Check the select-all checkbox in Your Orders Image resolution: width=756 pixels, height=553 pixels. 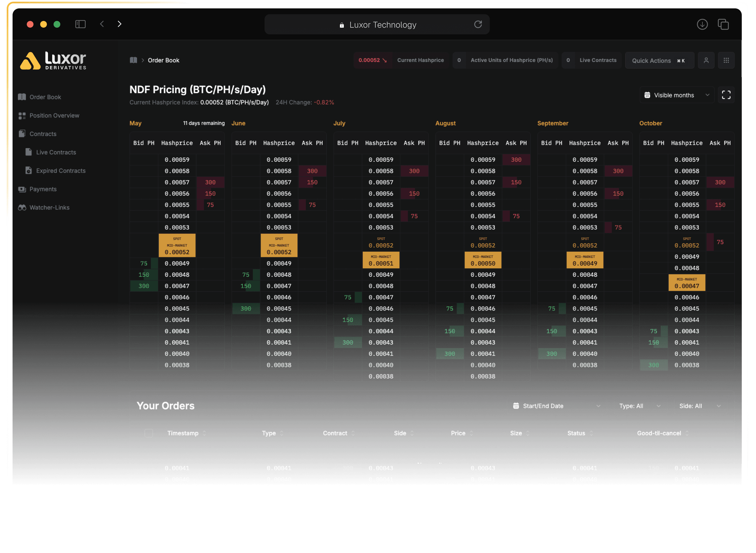click(148, 433)
